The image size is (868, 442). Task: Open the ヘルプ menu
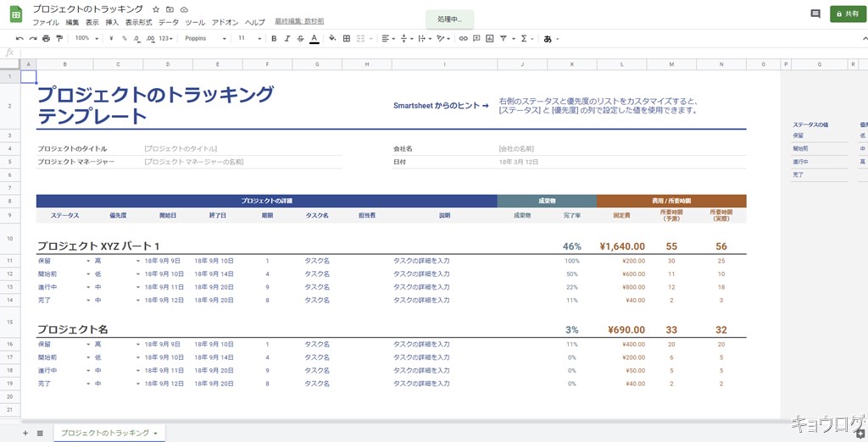click(x=255, y=23)
